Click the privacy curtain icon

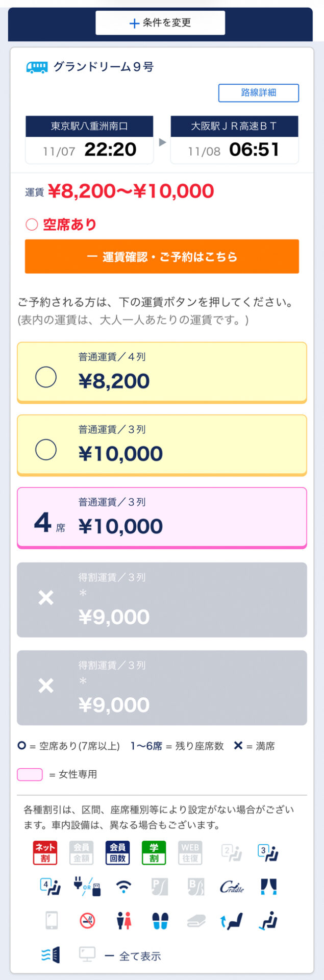[x=268, y=887]
